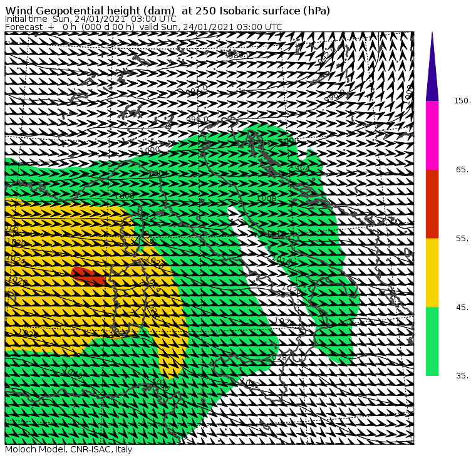Viewport: 476px width, 458px height.
Task: Click the legend value '65.'
Action: click(462, 169)
